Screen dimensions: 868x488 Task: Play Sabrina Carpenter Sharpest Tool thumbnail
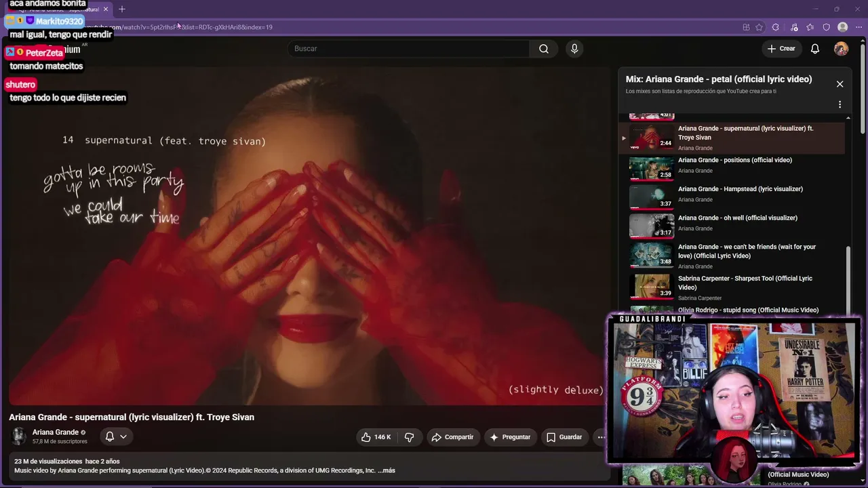[x=652, y=285]
